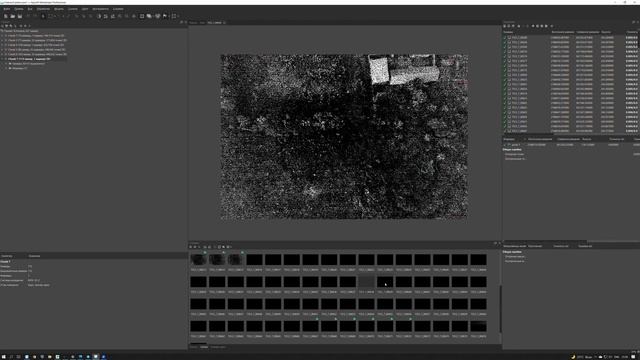Click the Photos pane vertical scrollbar
Screen dimensions: 640x360
(500, 308)
